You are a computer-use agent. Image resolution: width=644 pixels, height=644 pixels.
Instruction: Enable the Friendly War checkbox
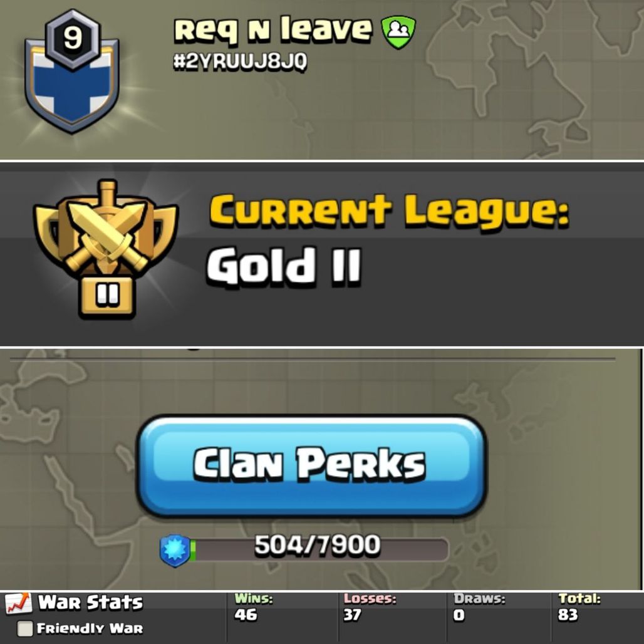tap(25, 628)
